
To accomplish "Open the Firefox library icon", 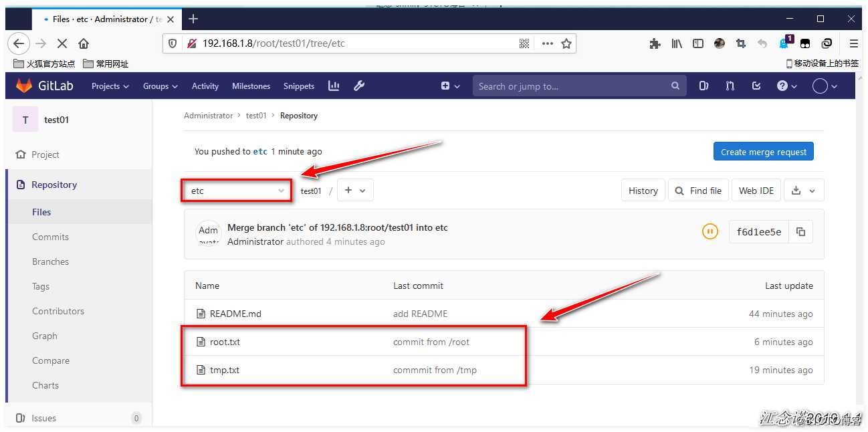I will click(677, 43).
